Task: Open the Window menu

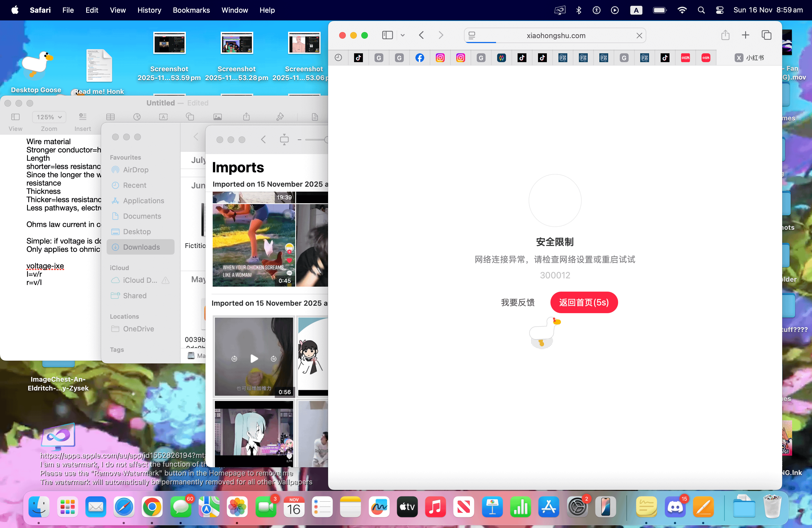Action: 235,10
